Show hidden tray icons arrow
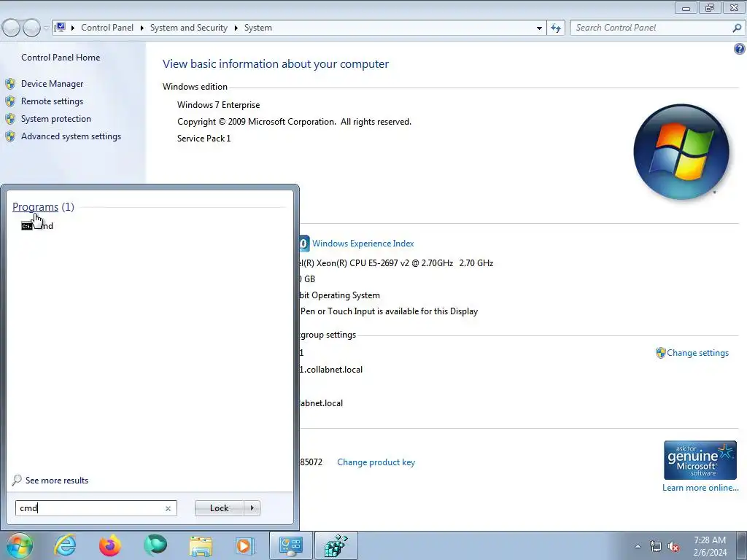The height and width of the screenshot is (560, 747). point(638,546)
